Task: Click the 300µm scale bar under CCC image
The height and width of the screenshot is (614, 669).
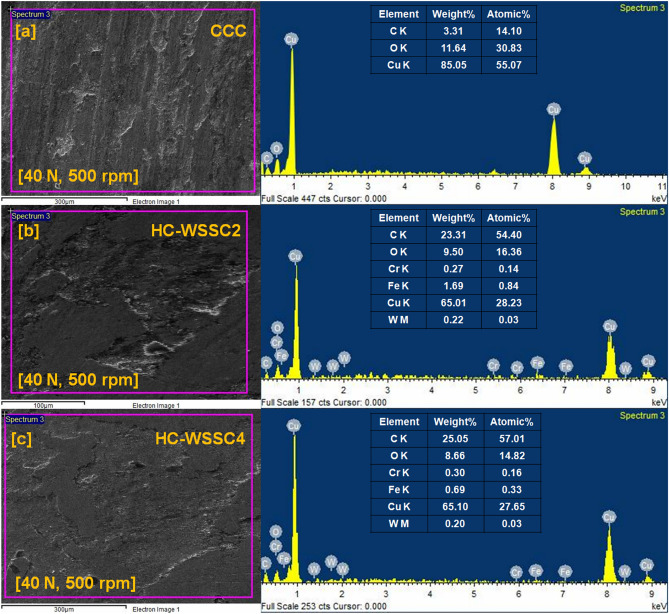Action: (64, 200)
